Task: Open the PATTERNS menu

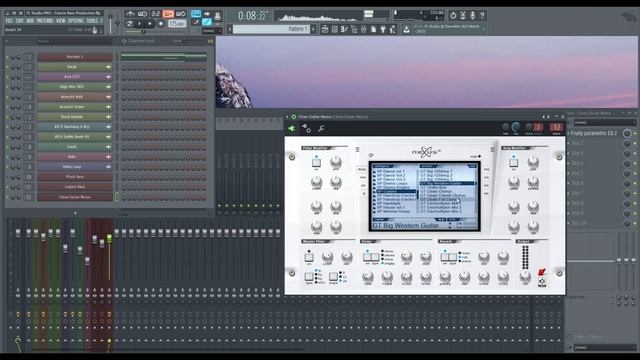Action: pos(45,21)
